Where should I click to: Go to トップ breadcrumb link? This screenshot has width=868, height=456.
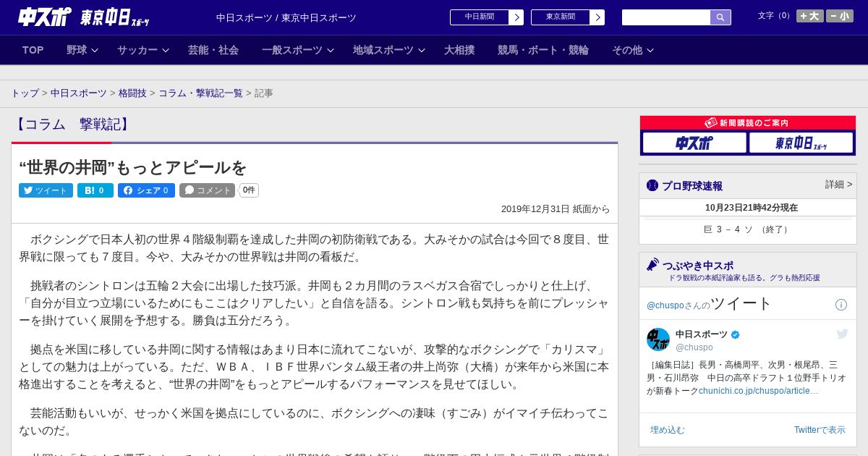pos(25,93)
